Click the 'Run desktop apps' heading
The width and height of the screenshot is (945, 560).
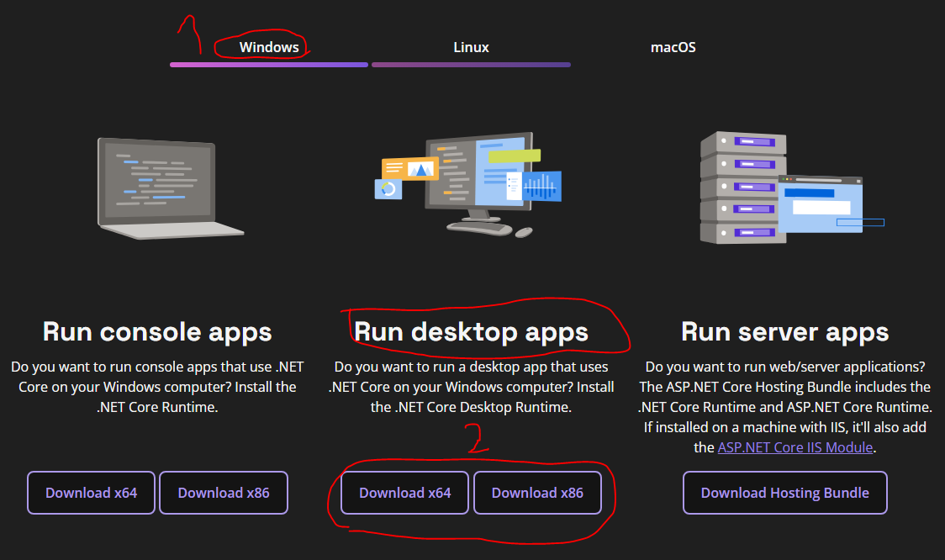pyautogui.click(x=472, y=332)
